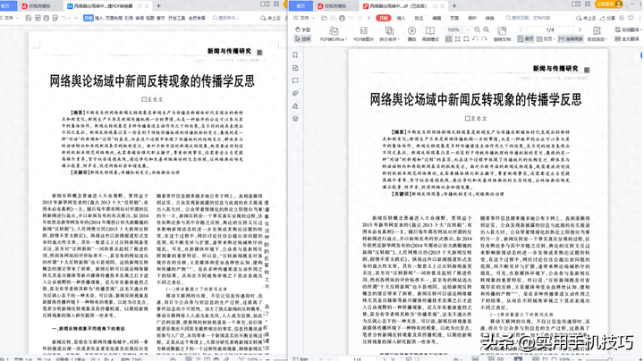
Task: Open the 自动滚动 auto-scroll option
Action: pyautogui.click(x=597, y=34)
